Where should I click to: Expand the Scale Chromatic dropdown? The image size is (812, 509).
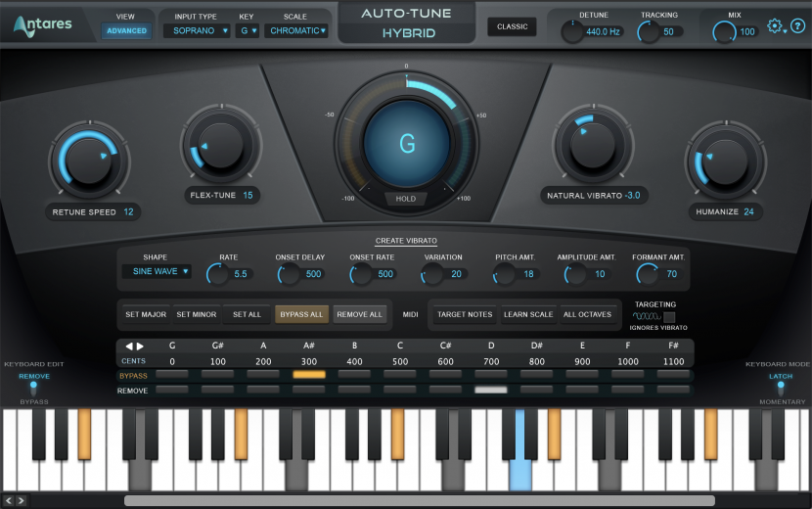(296, 30)
